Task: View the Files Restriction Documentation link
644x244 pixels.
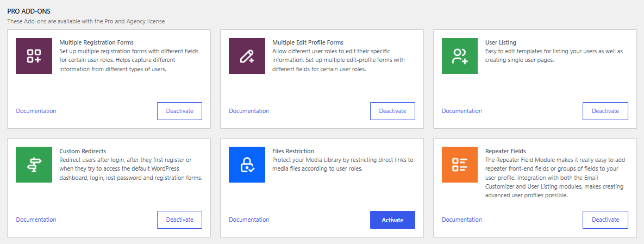Action: 249,220
